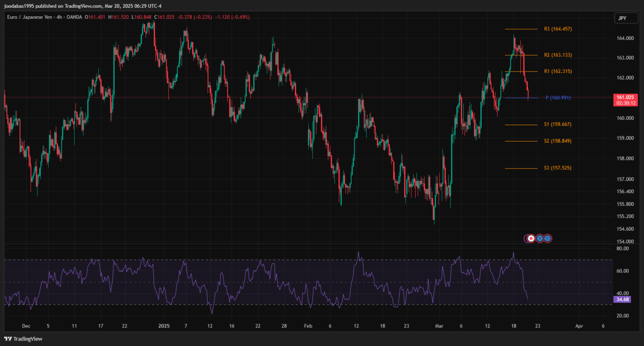Click the middle EU flag event icon
This screenshot has height=346, width=644.
pos(540,238)
